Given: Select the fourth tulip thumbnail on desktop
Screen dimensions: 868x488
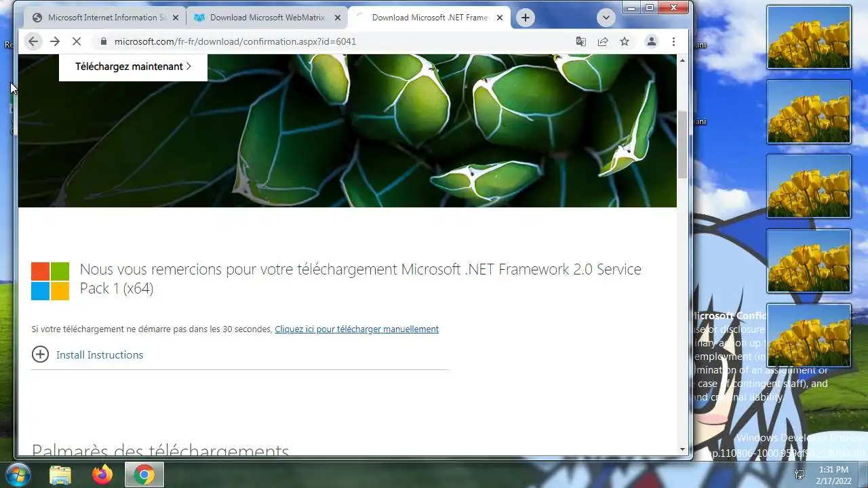Looking at the screenshot, I should point(808,260).
